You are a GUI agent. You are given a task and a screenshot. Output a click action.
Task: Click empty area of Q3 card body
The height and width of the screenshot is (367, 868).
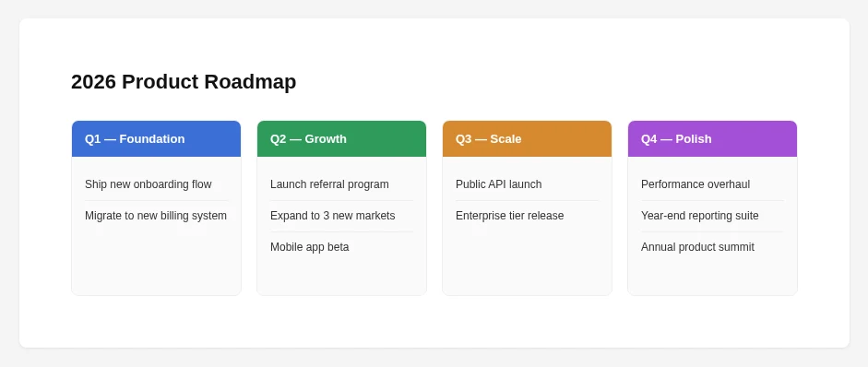527,263
